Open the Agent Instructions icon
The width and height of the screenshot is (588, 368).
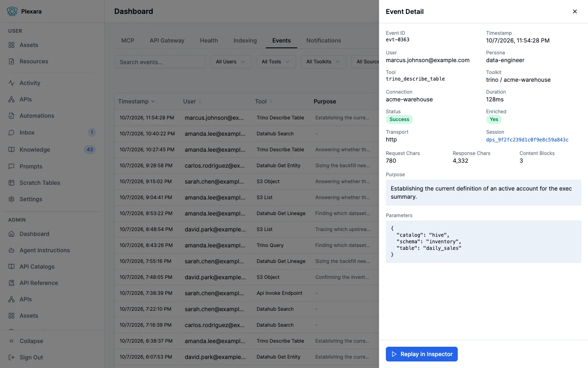pyautogui.click(x=11, y=250)
